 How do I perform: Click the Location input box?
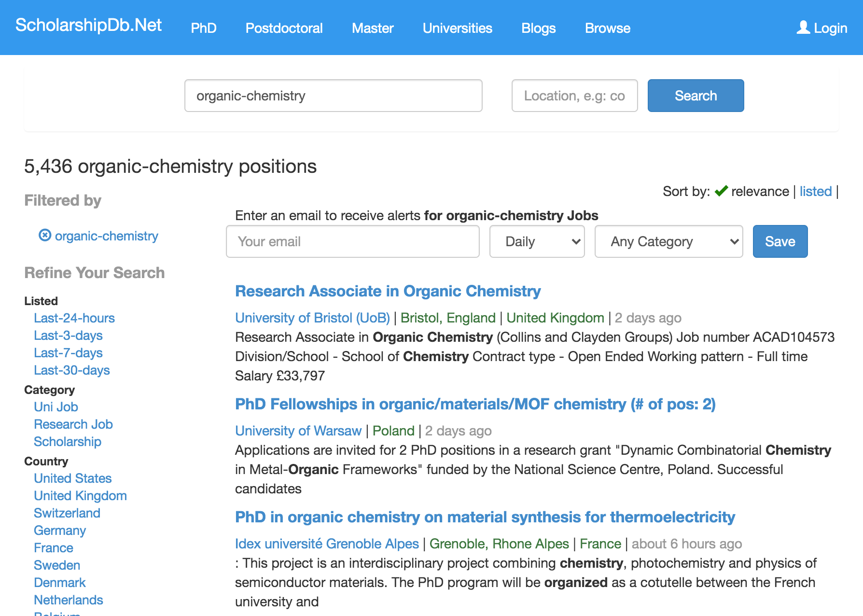pos(574,96)
